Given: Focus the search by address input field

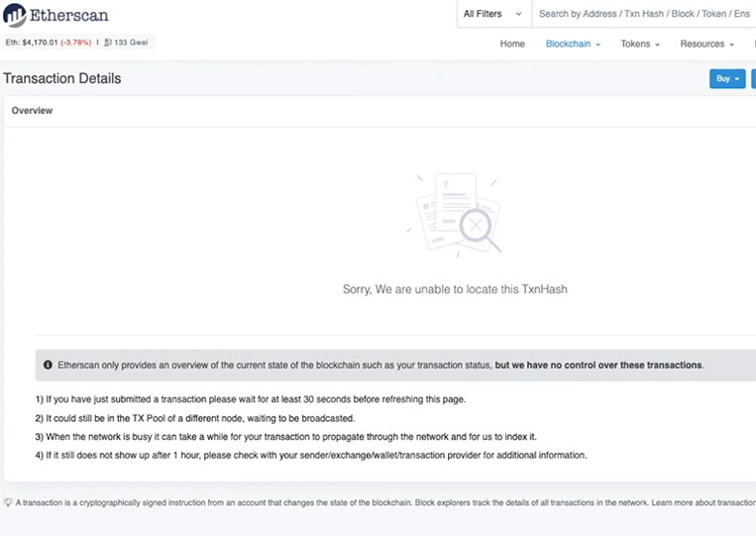Looking at the screenshot, I should click(x=644, y=14).
